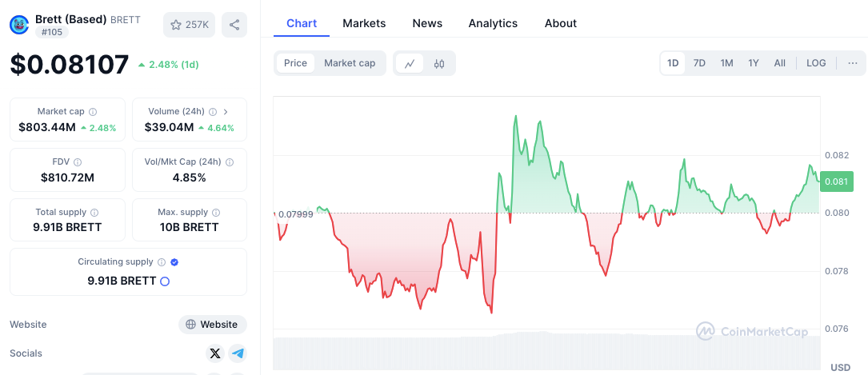Set chart range to 1Y
Image resolution: width=868 pixels, height=375 pixels.
point(754,63)
